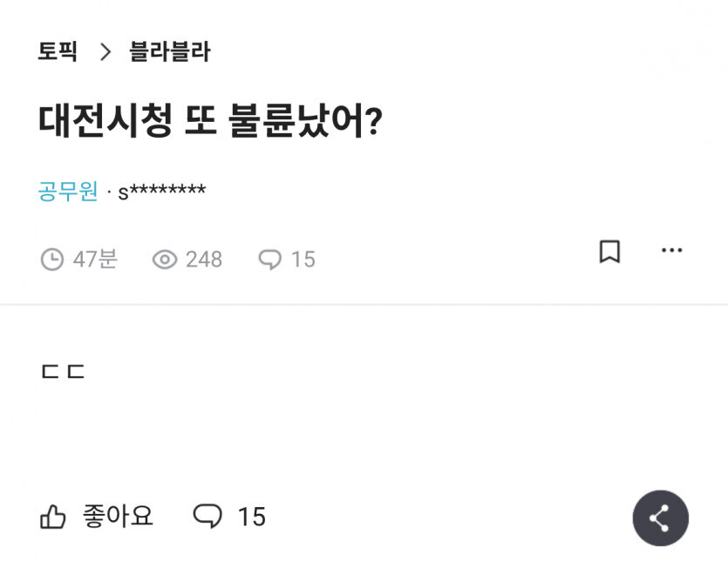Click the bookmark ribbon icon
Viewport: 728px width, 568px height.
(610, 251)
